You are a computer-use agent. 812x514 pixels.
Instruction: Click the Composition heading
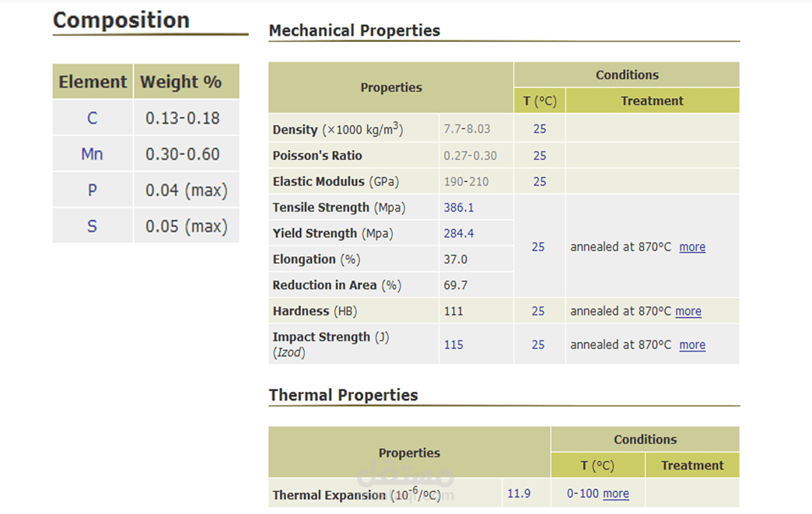121,20
